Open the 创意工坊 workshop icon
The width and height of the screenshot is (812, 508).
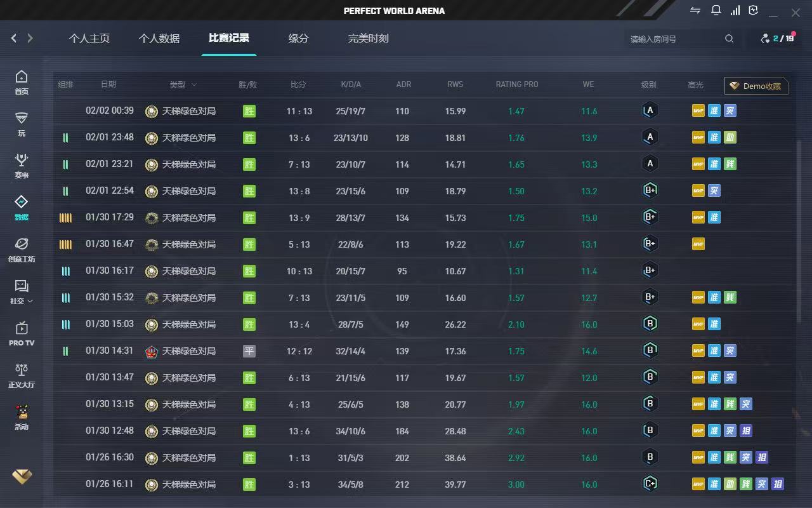pos(22,250)
